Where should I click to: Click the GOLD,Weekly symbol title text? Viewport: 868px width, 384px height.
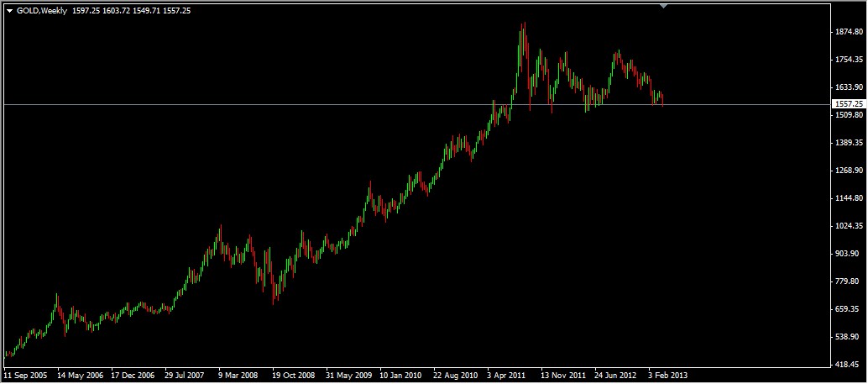(43, 11)
